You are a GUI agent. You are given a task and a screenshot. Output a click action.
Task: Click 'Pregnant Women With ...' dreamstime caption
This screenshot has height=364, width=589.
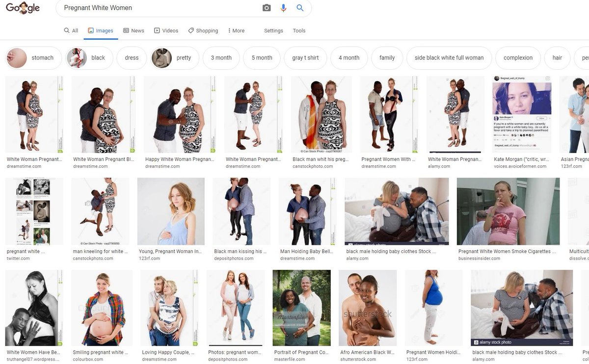(x=388, y=159)
